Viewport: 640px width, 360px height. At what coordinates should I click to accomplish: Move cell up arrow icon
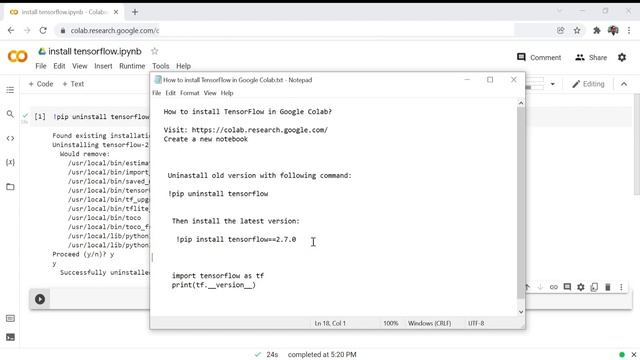pos(527,287)
